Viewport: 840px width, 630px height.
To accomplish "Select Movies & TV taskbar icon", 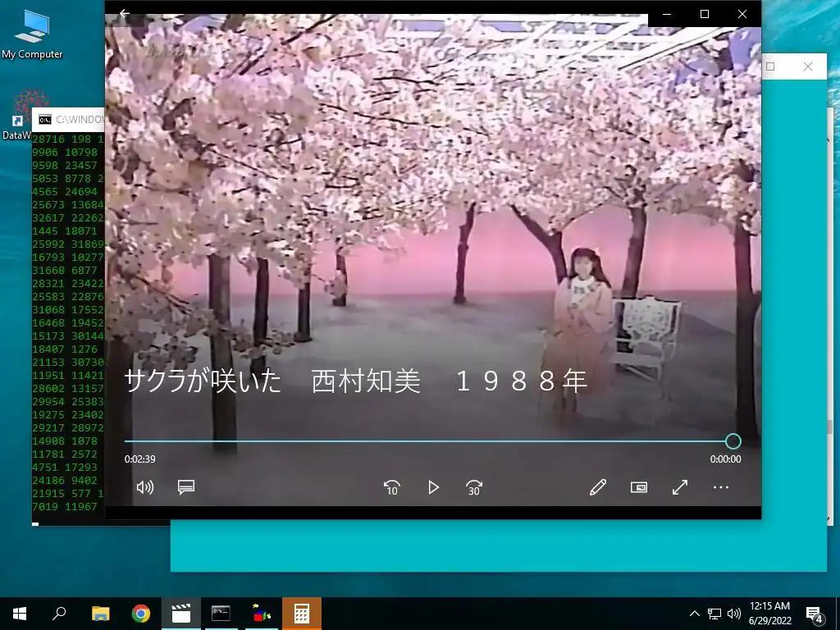I will click(x=181, y=614).
